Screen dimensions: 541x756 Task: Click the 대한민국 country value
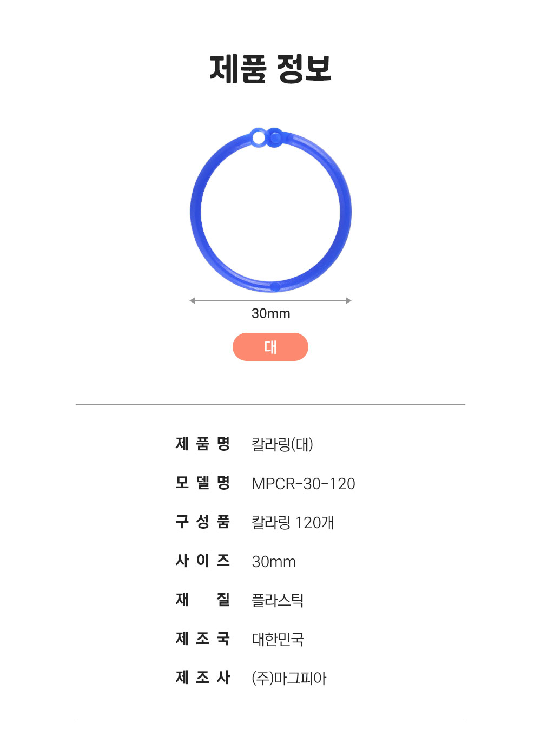(278, 639)
